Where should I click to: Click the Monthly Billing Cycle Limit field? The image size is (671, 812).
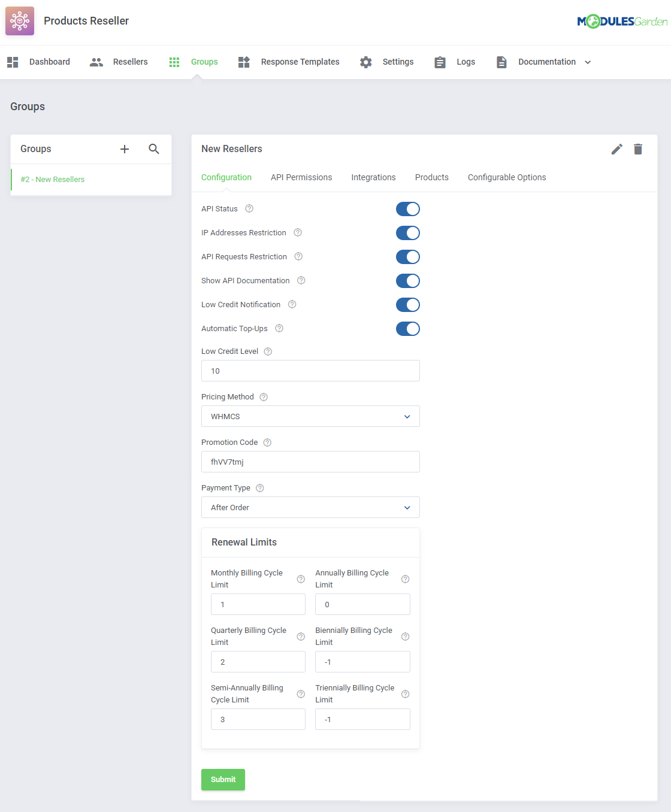click(258, 604)
